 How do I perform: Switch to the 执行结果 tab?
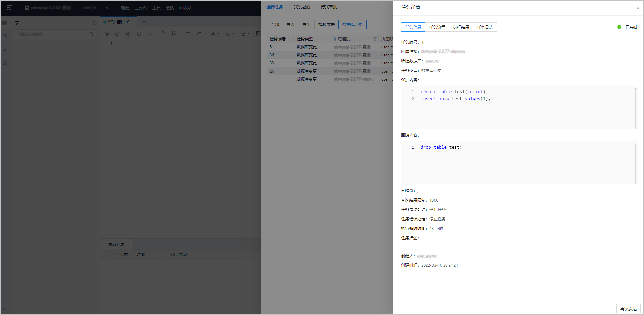click(461, 27)
